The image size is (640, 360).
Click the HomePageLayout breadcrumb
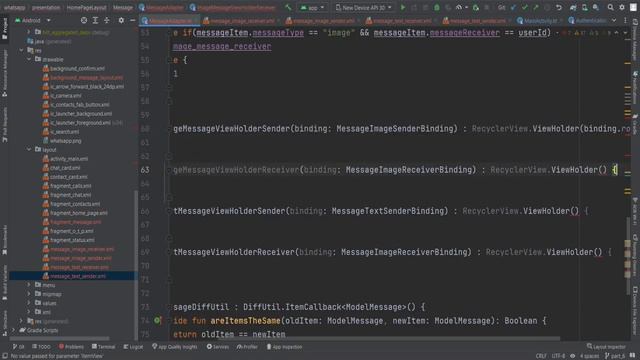click(86, 7)
